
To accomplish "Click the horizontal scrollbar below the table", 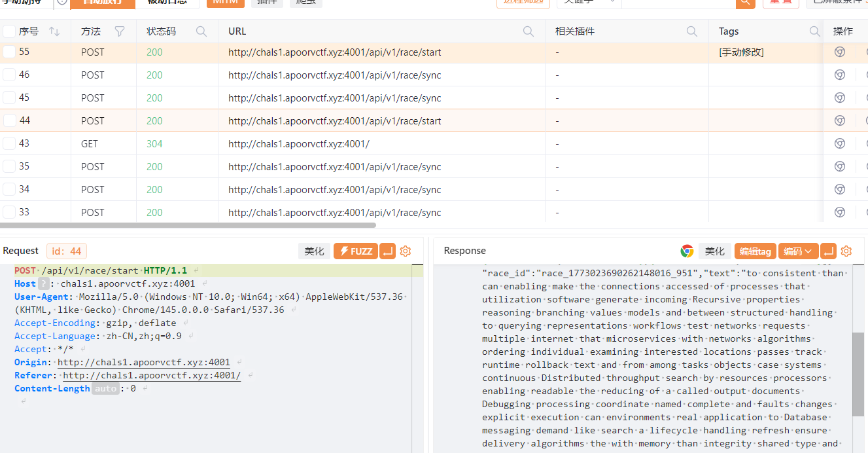I will point(188,225).
